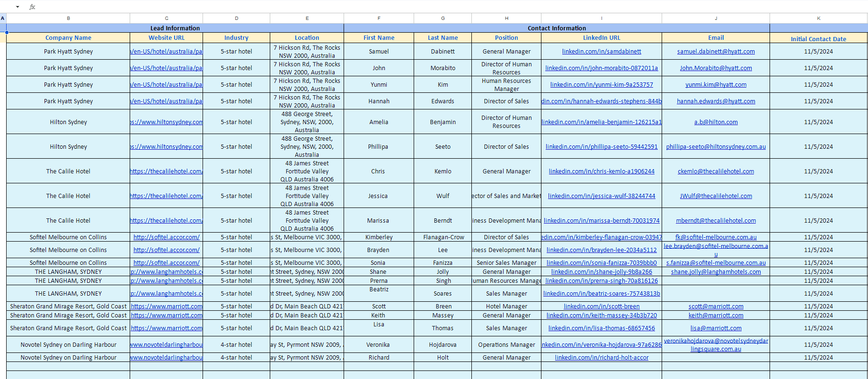The width and height of the screenshot is (868, 379).
Task: Click the s.fanizza@sofitel-melbourne.com.au email link
Action: (x=716, y=263)
